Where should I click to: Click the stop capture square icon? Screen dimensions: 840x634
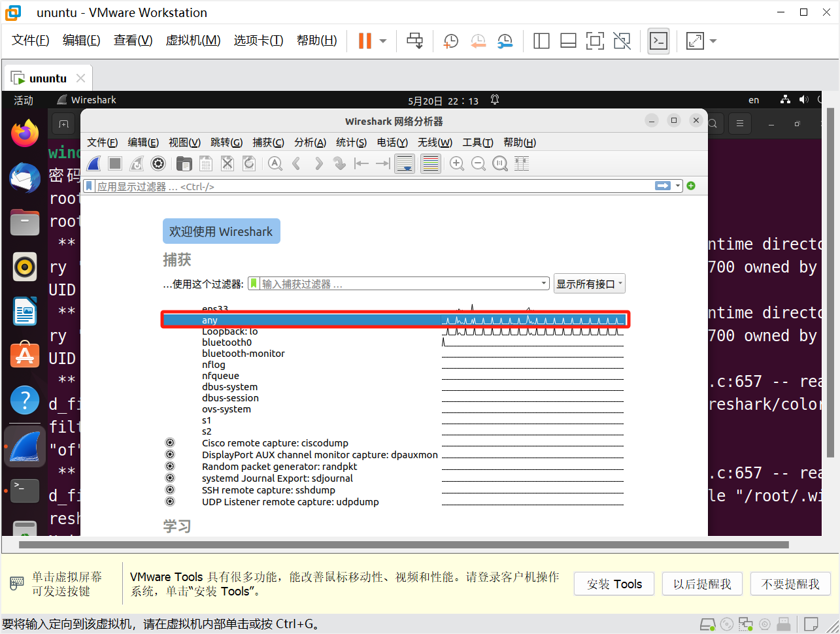pos(115,163)
